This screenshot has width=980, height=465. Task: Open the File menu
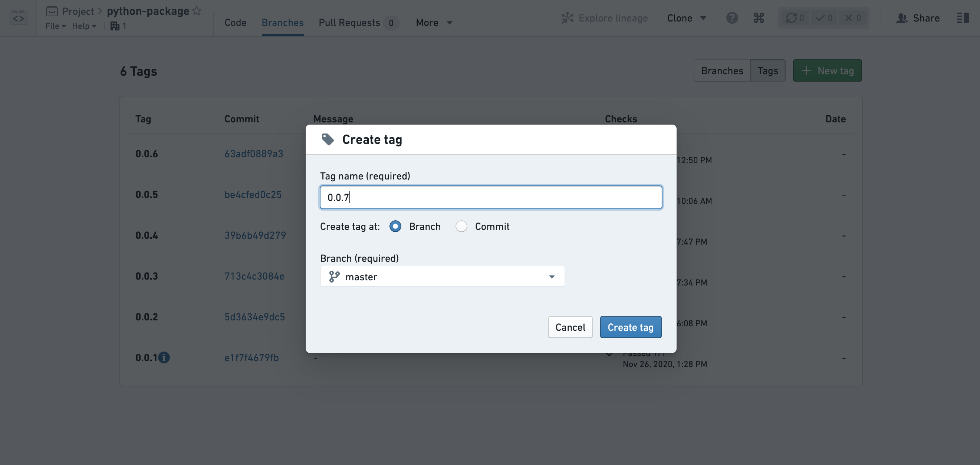click(x=56, y=26)
